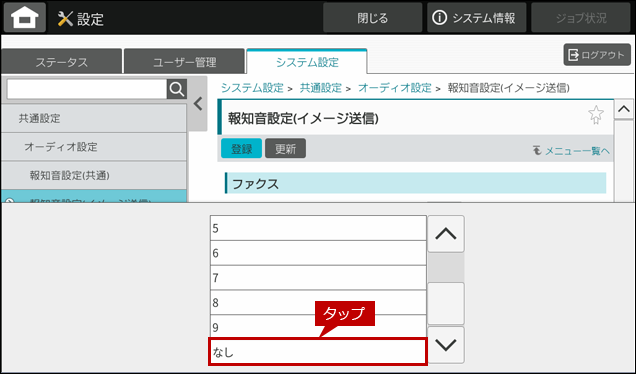Choose option 7 in list
The height and width of the screenshot is (374, 636).
pyautogui.click(x=318, y=278)
